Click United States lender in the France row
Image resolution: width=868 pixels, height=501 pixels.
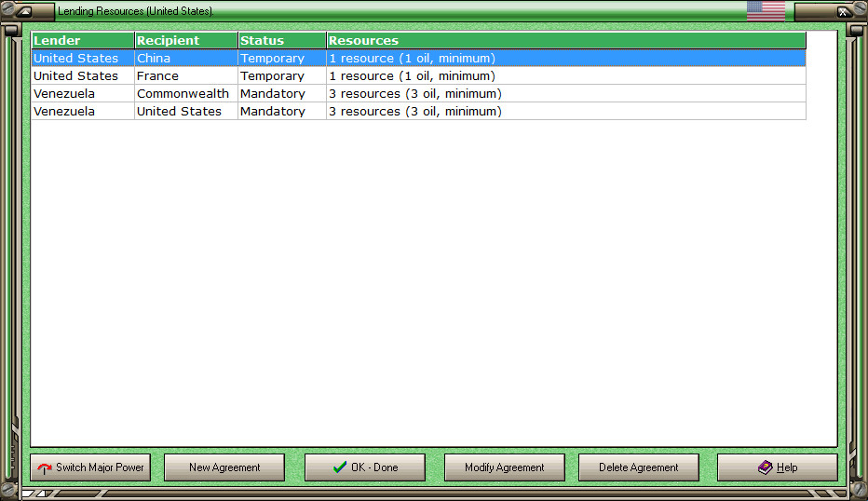83,75
